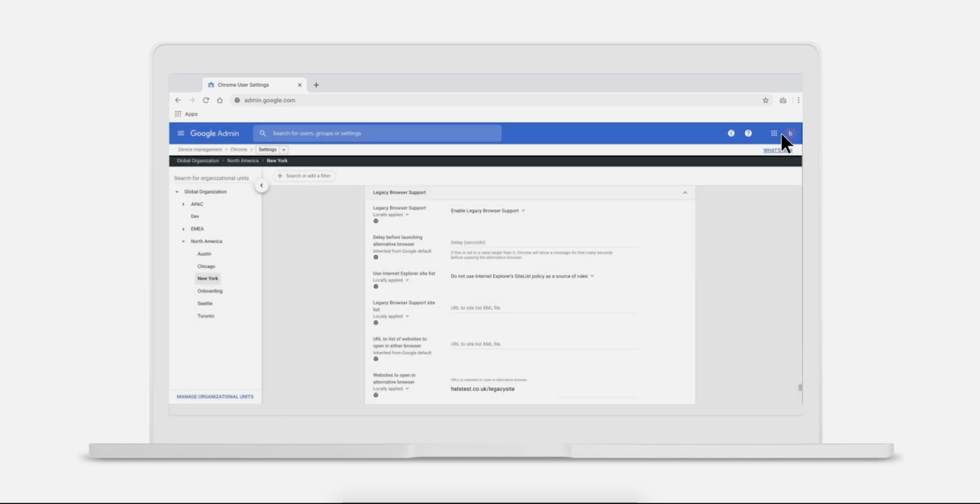Click the Delay (seconds) input field
Image resolution: width=980 pixels, height=504 pixels.
click(543, 243)
